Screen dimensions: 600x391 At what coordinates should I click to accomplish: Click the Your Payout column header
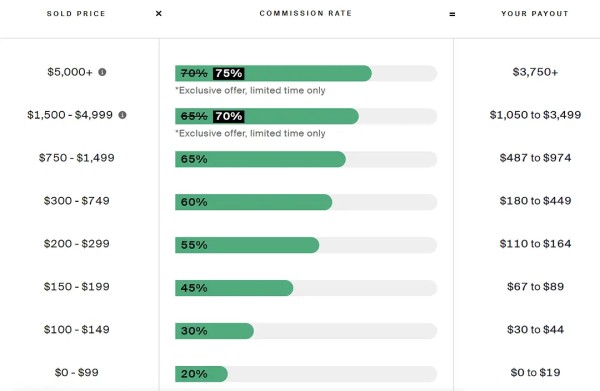pyautogui.click(x=535, y=14)
